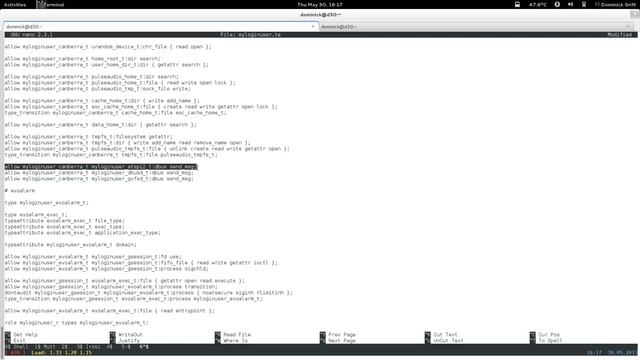Click the '# evoalarm' comment line

(x=20, y=191)
